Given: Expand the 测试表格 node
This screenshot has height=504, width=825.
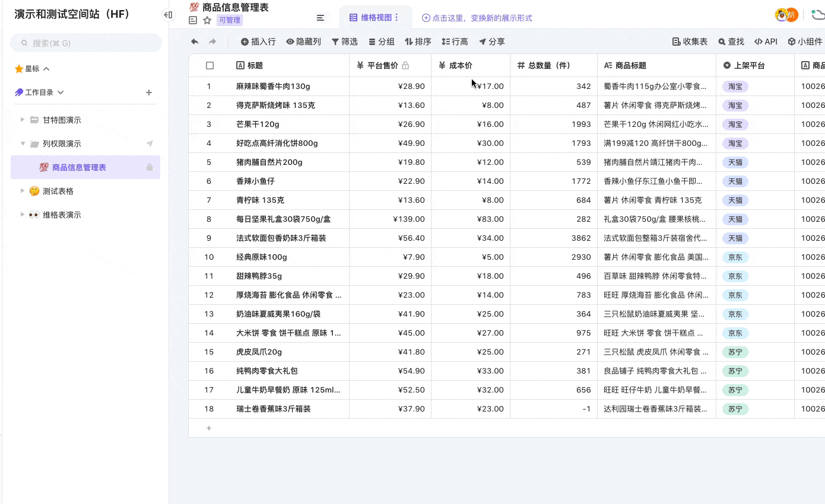Looking at the screenshot, I should [23, 191].
